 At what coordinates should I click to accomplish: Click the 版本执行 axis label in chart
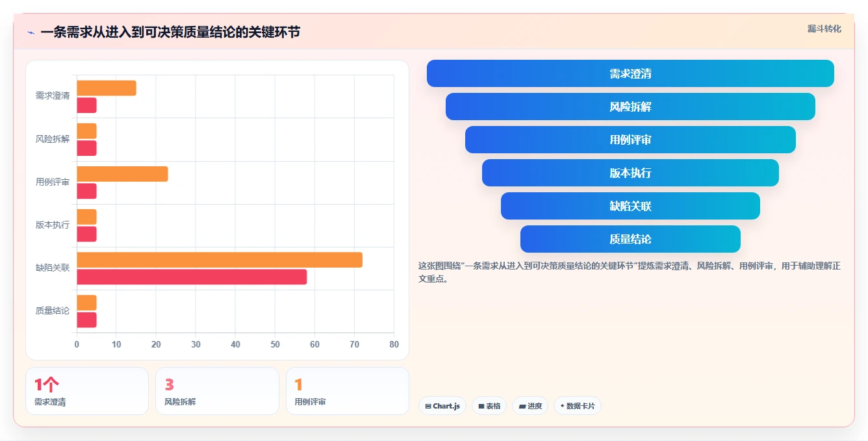tap(53, 225)
